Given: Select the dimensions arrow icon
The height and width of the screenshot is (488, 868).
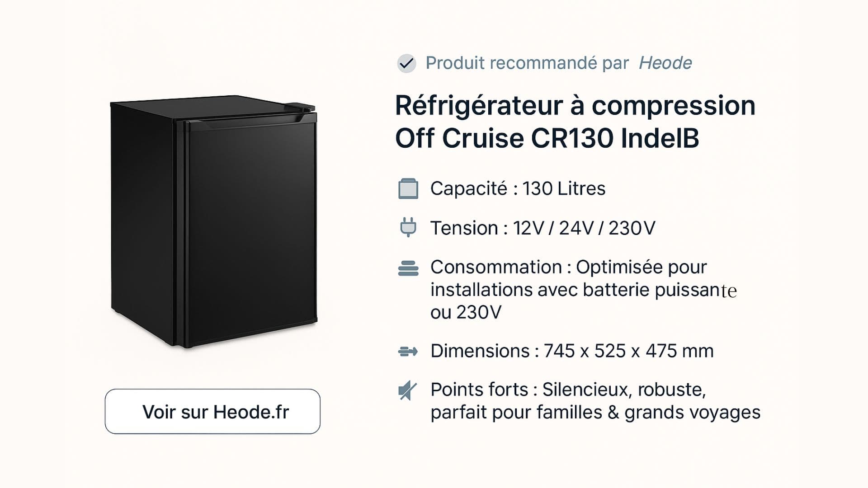Looking at the screenshot, I should point(408,351).
